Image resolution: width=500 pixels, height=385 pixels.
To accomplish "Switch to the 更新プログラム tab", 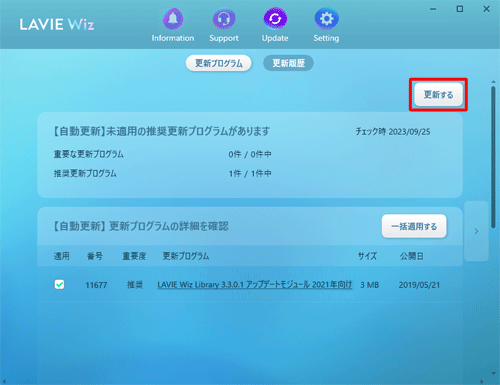I will pyautogui.click(x=218, y=63).
